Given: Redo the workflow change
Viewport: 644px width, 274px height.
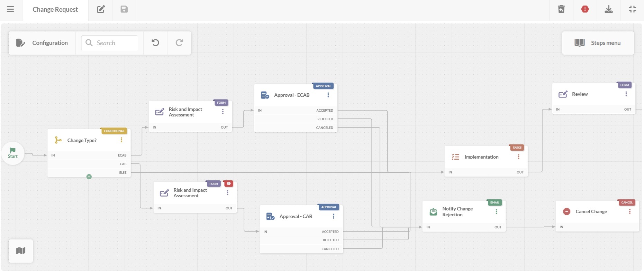Looking at the screenshot, I should coord(179,43).
